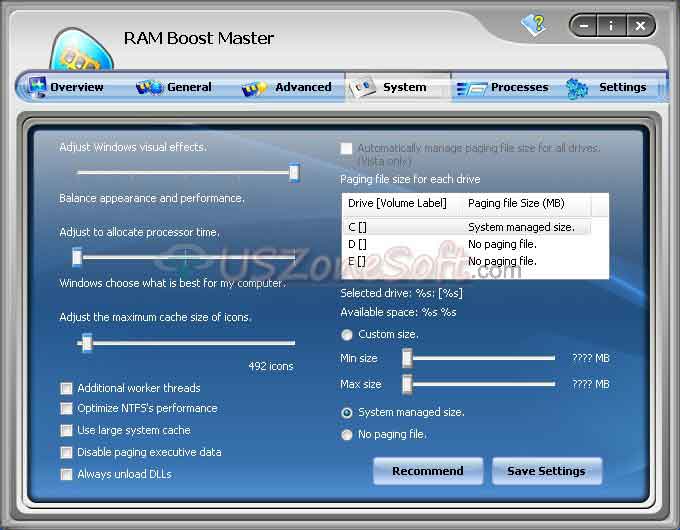Click the visual effects slider handle
The width and height of the screenshot is (680, 530).
click(x=294, y=172)
